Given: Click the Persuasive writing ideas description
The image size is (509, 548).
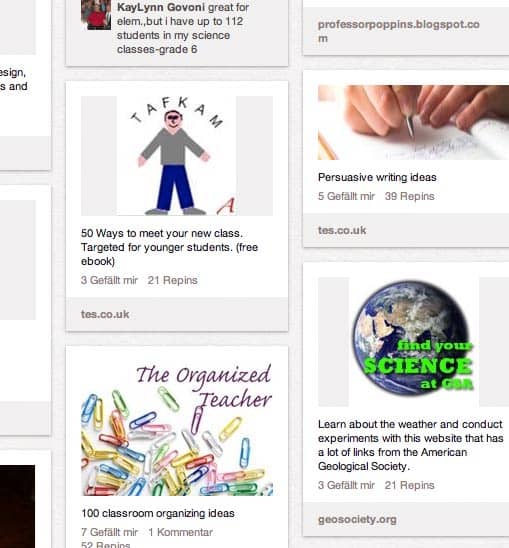Looking at the screenshot, I should tap(377, 178).
